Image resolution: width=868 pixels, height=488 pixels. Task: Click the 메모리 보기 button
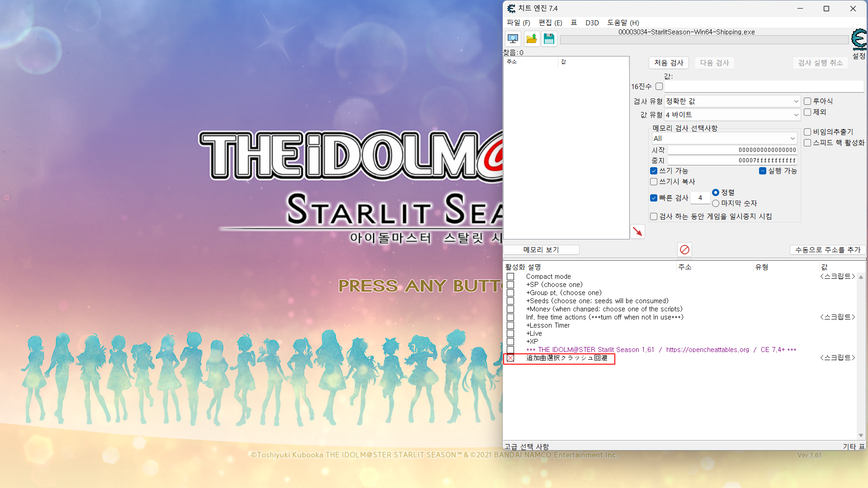[541, 249]
